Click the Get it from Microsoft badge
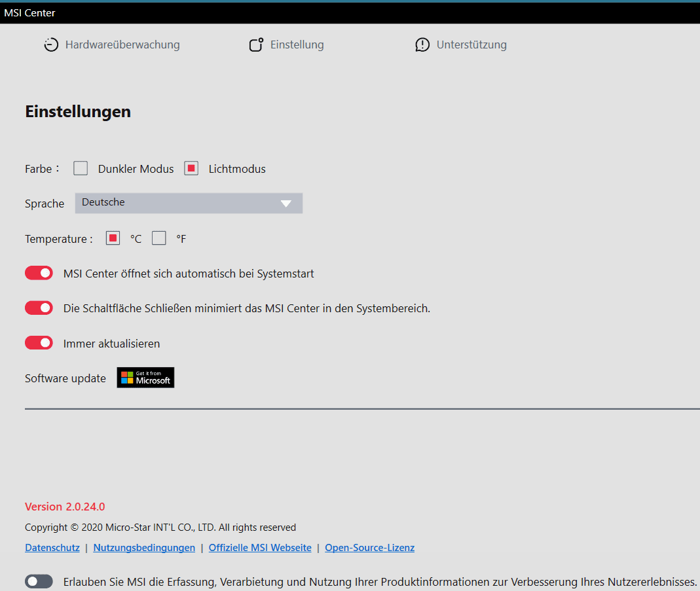The width and height of the screenshot is (700, 591). (x=145, y=378)
